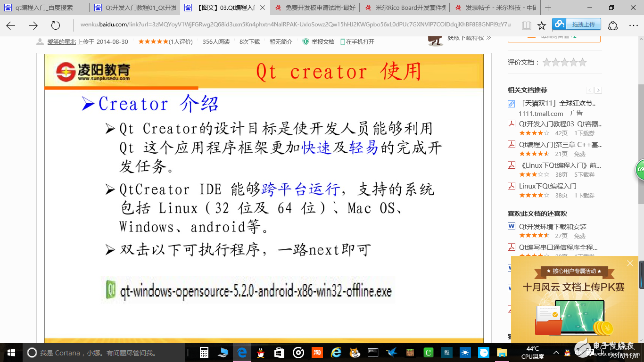Click PDF icon beside Qt开发入门教程03
The width and height of the screenshot is (644, 362).
[x=512, y=124]
